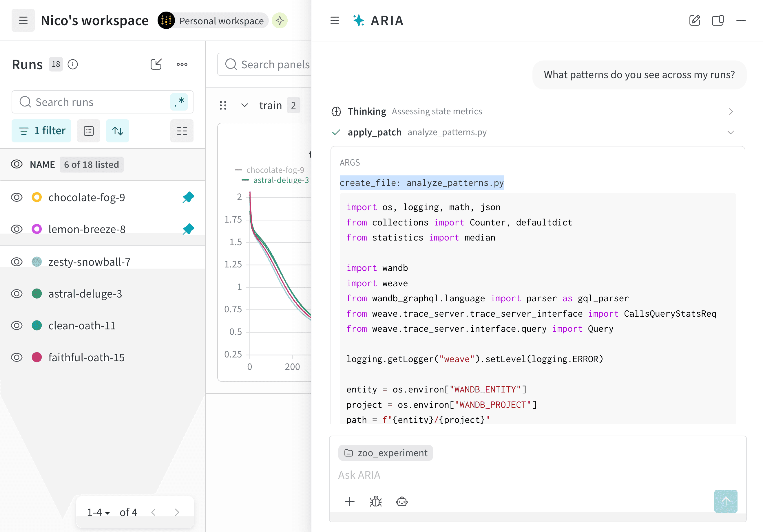Click the search icon in Search runs
This screenshot has height=532, width=763.
25,102
